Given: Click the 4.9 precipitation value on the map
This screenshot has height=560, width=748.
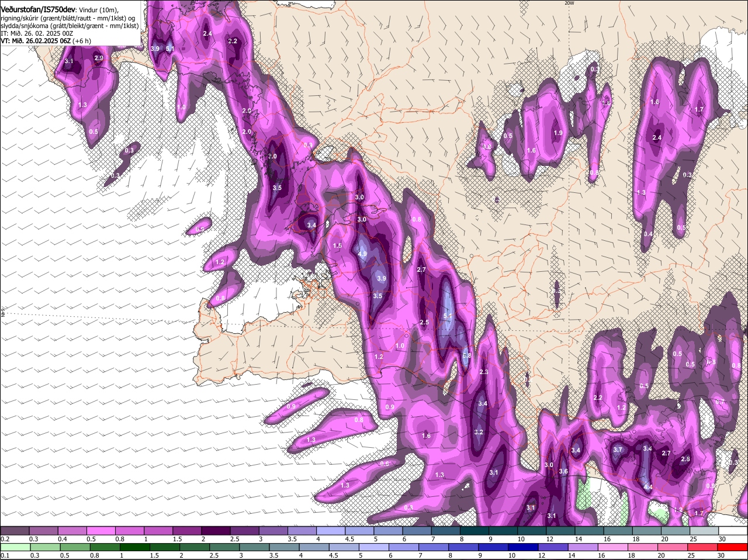Looking at the screenshot, I should coord(362,254).
